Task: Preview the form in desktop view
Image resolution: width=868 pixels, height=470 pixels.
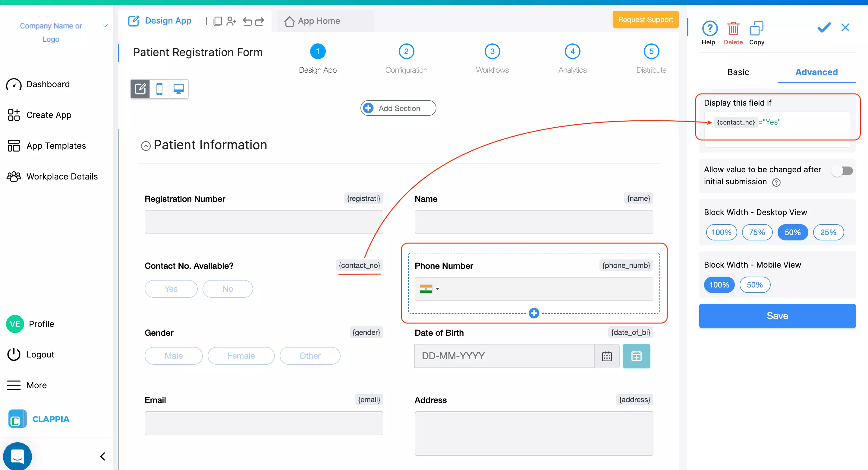Action: (x=179, y=89)
